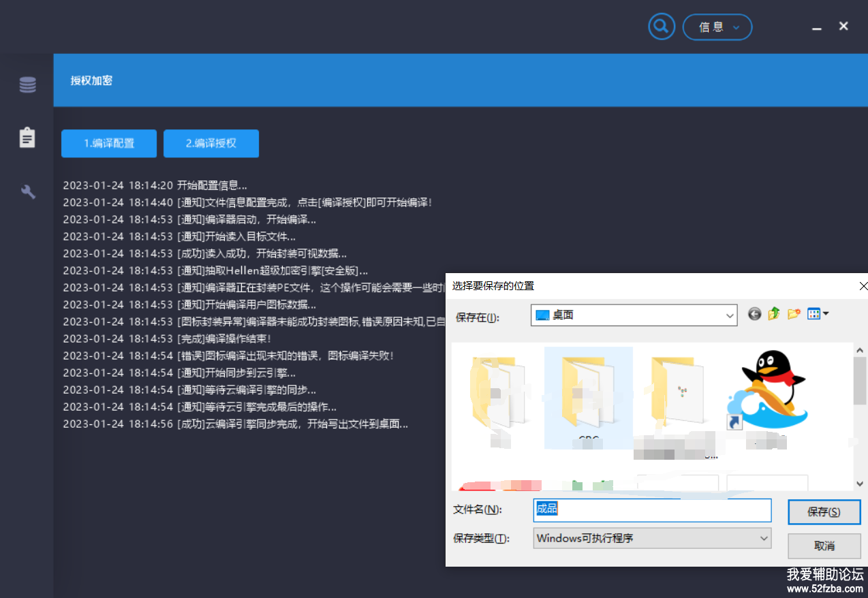Open the 保存类型 file type dropdown
868x598 pixels.
click(x=764, y=538)
